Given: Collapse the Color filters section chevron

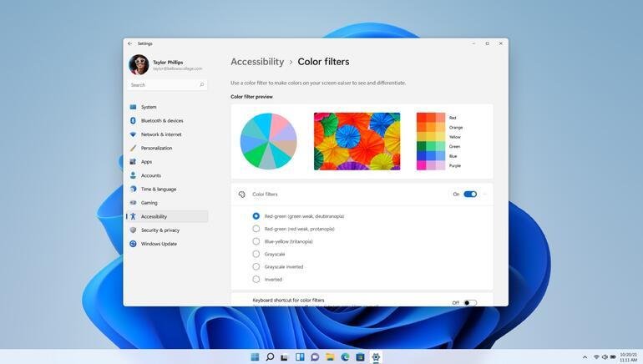Looking at the screenshot, I should 485,195.
